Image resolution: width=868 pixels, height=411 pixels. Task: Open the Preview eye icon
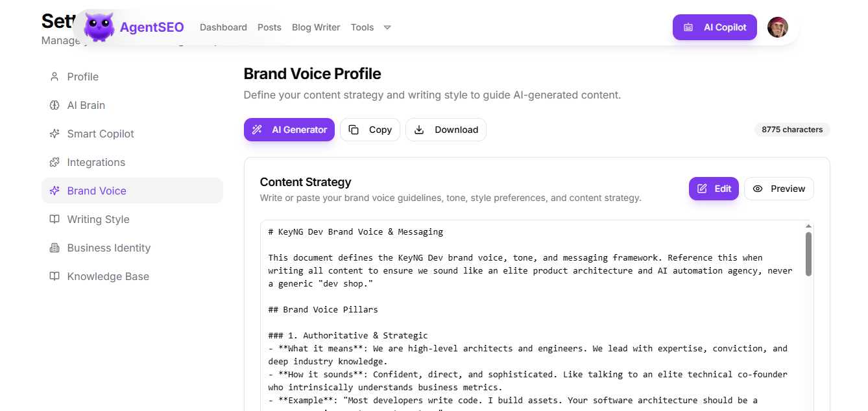tap(758, 189)
